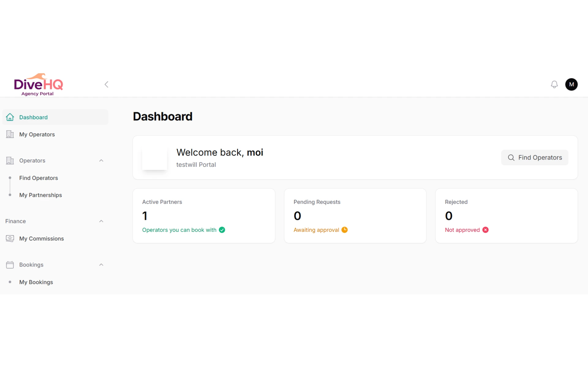Click the My Commissions payment icon

[10, 239]
